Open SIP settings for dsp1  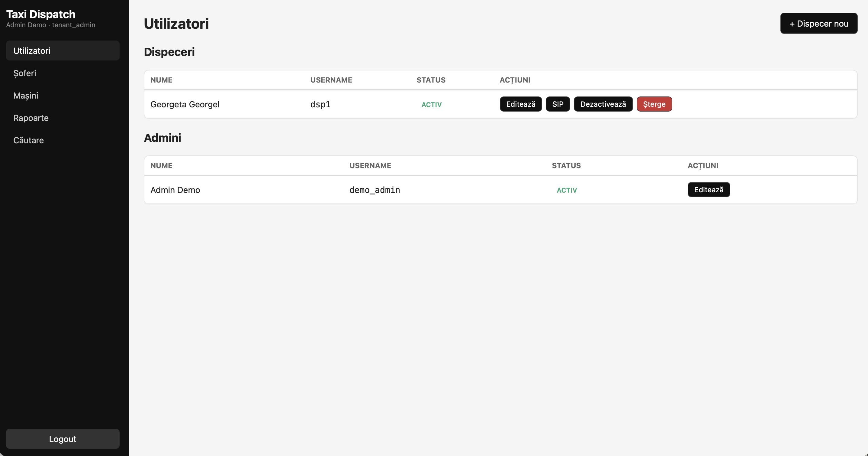557,104
